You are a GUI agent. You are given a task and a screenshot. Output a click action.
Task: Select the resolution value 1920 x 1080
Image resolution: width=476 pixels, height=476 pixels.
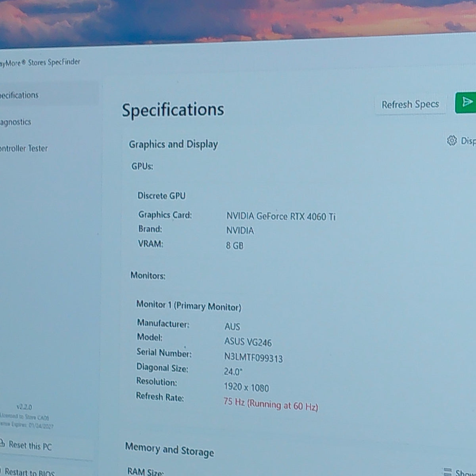pos(246,387)
